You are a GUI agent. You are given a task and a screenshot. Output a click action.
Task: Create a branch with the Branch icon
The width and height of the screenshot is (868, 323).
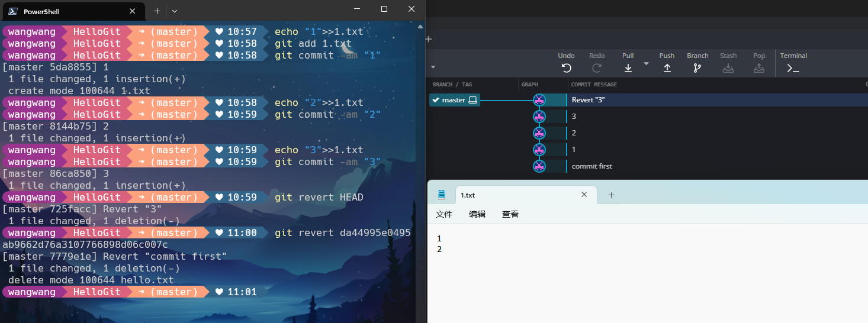697,68
